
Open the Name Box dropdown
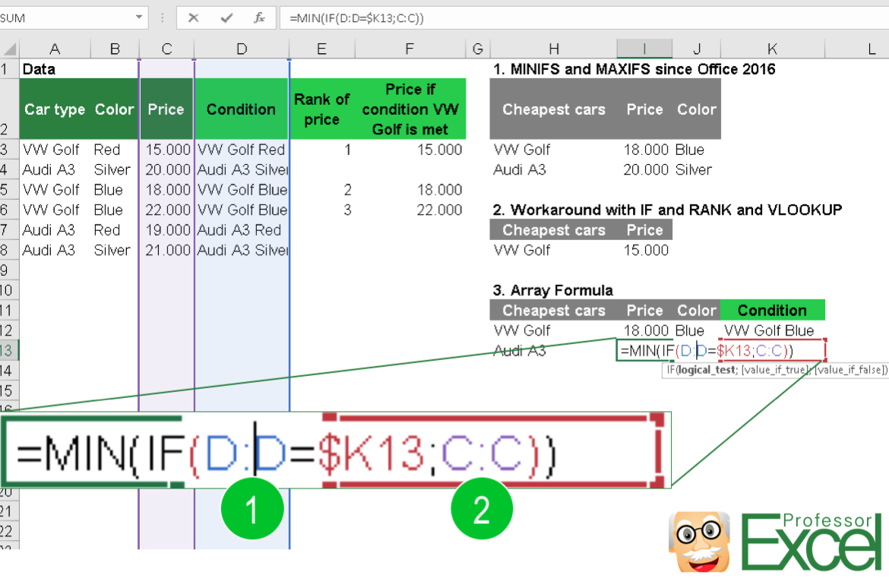point(138,17)
